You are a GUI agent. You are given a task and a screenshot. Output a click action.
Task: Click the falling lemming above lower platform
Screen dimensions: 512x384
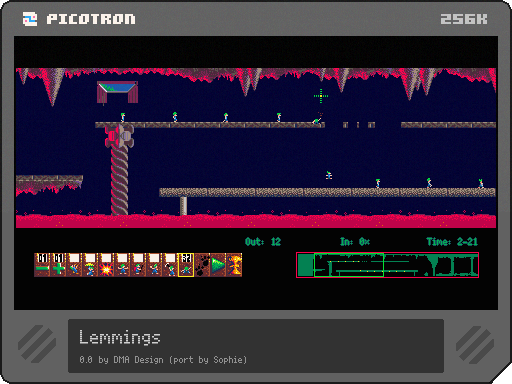pos(329,175)
